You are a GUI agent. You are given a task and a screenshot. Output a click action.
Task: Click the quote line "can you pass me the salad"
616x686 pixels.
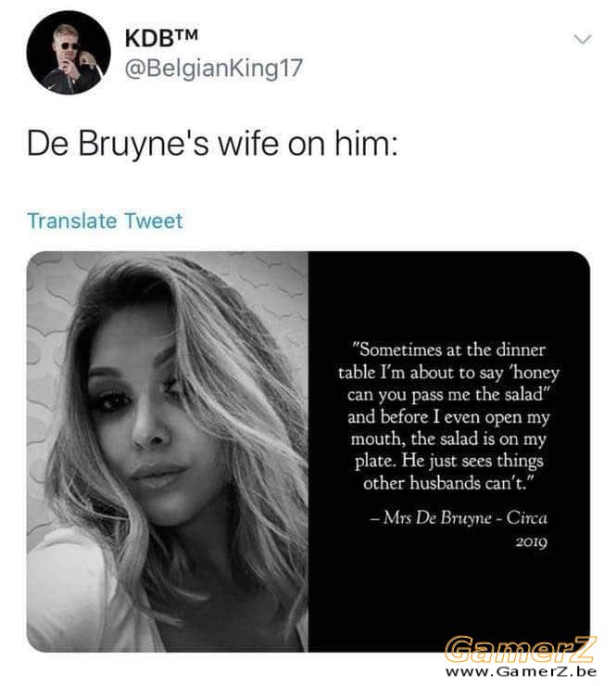click(x=448, y=395)
